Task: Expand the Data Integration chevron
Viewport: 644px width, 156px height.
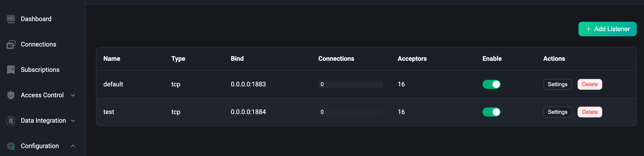Action: pos(73,121)
